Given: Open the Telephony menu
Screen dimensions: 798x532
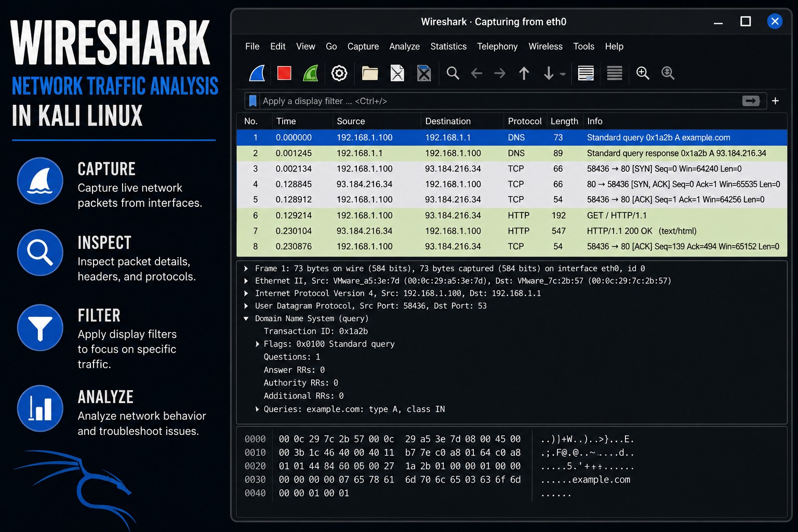Looking at the screenshot, I should [497, 47].
